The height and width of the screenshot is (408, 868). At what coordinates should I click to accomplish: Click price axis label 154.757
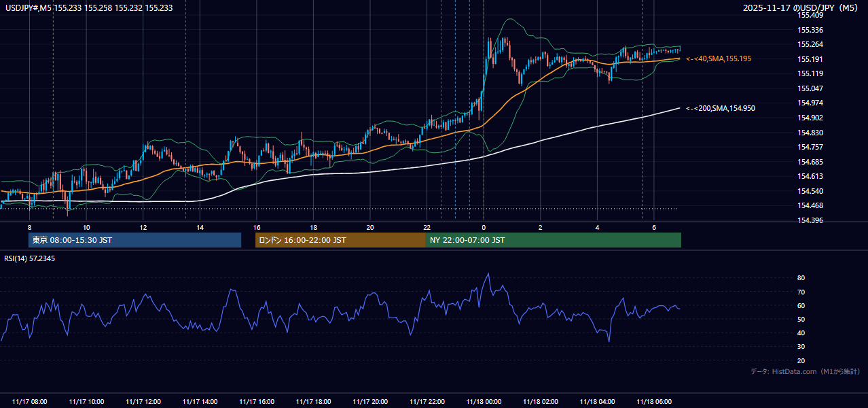pos(810,147)
